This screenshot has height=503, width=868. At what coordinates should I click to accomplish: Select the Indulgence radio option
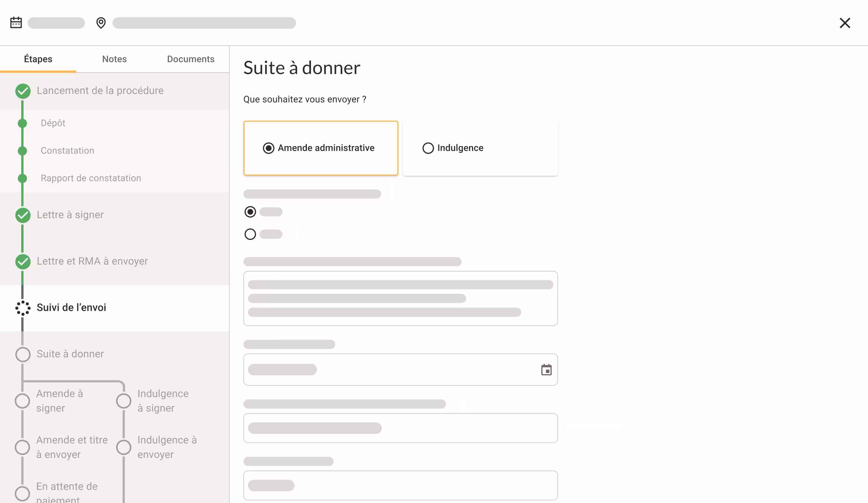click(428, 148)
